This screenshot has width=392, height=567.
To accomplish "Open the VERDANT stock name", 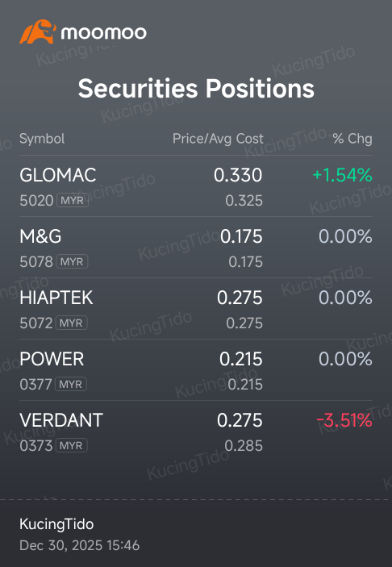I will tap(61, 420).
